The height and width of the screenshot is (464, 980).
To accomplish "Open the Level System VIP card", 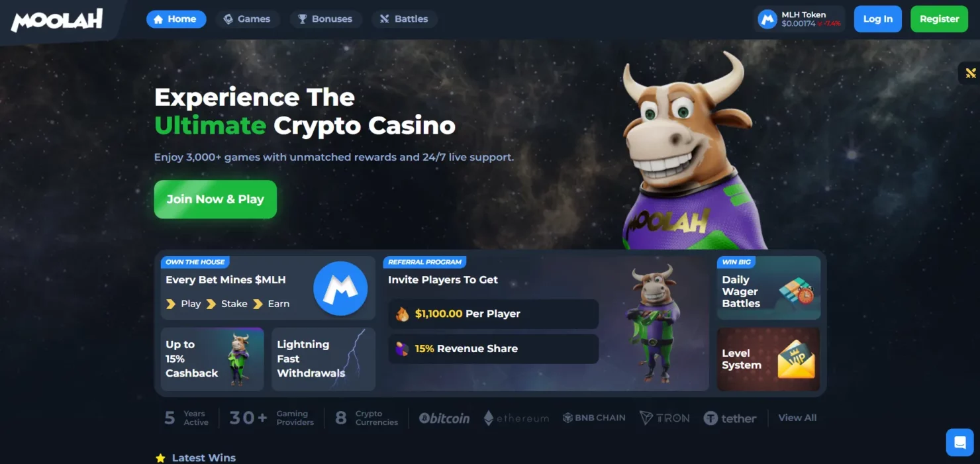I will (x=769, y=359).
